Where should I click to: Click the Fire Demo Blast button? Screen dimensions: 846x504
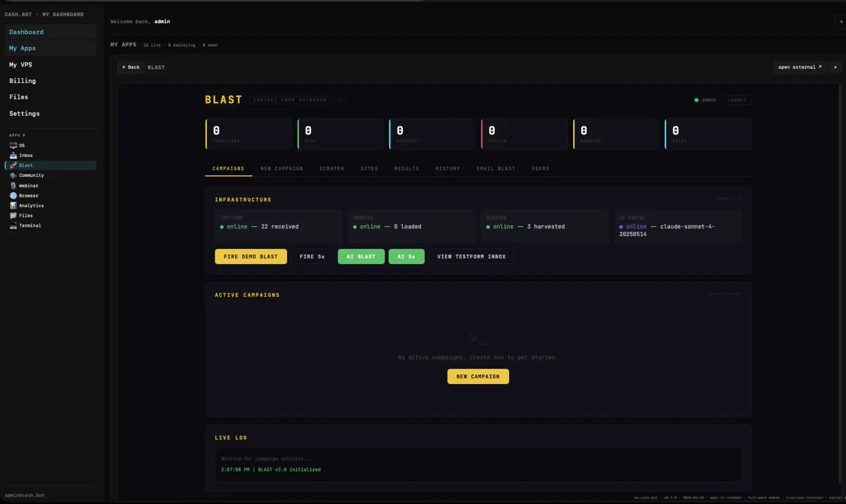(x=251, y=257)
